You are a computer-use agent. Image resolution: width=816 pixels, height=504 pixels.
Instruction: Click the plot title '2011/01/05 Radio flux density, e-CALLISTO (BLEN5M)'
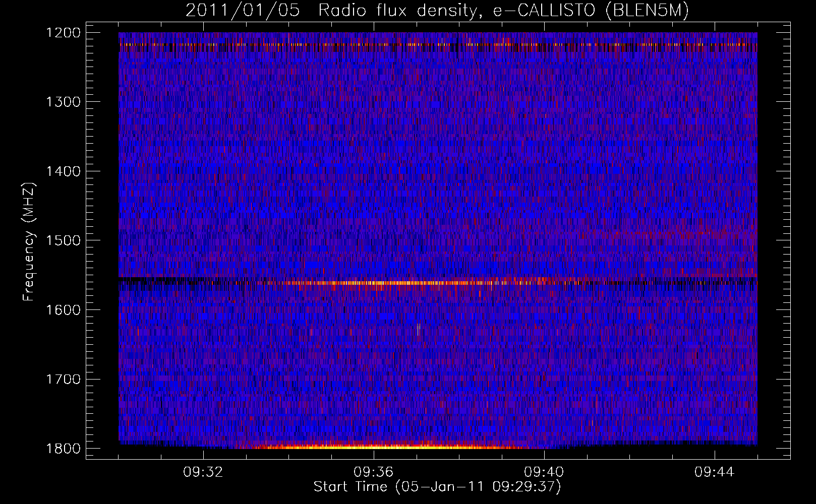pyautogui.click(x=437, y=10)
